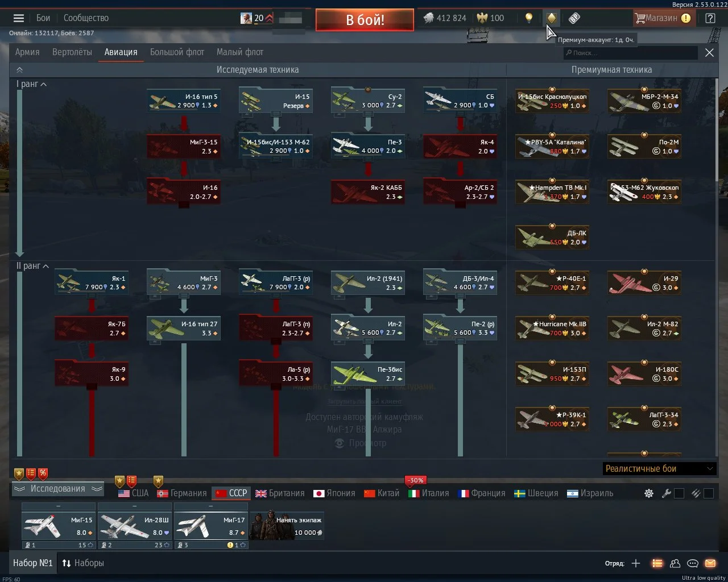Switch to the Армия tab
This screenshot has height=582, width=728.
27,52
